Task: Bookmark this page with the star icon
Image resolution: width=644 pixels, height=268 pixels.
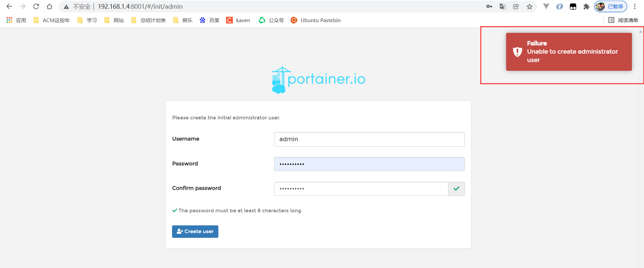Action: [x=529, y=6]
